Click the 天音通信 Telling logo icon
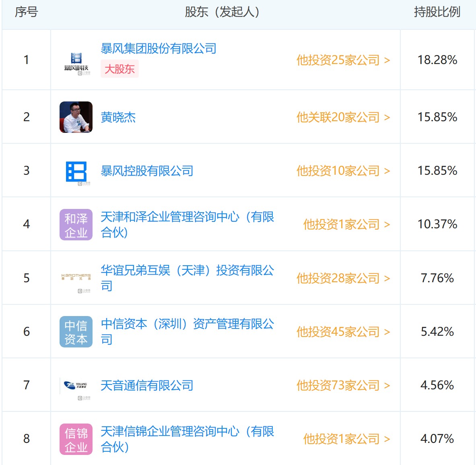 click(76, 386)
